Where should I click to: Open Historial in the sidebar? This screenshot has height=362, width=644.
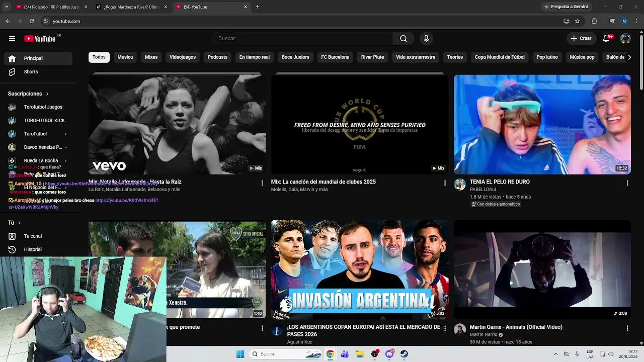pyautogui.click(x=38, y=249)
